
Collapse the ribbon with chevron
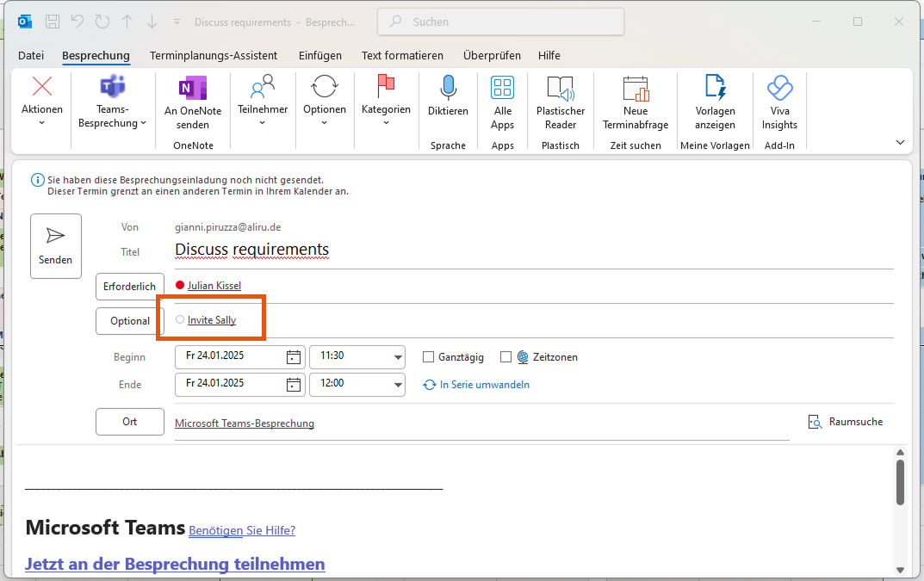[x=900, y=142]
